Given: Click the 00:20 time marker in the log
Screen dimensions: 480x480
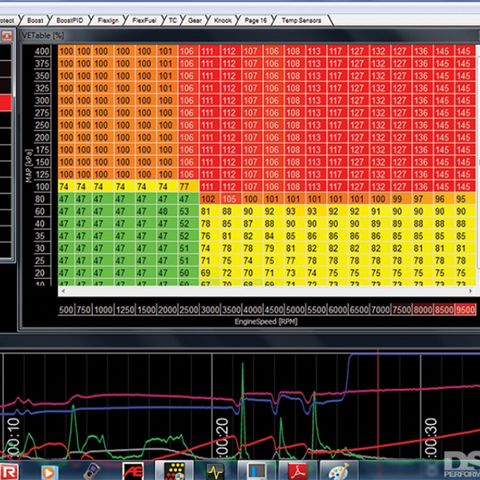Looking at the screenshot, I should coord(222,437).
